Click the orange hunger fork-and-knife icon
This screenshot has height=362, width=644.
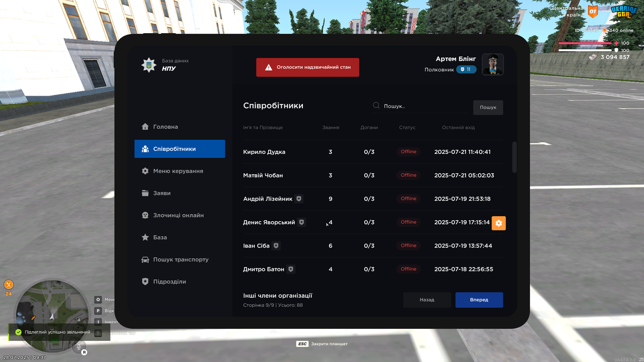[x=9, y=285]
